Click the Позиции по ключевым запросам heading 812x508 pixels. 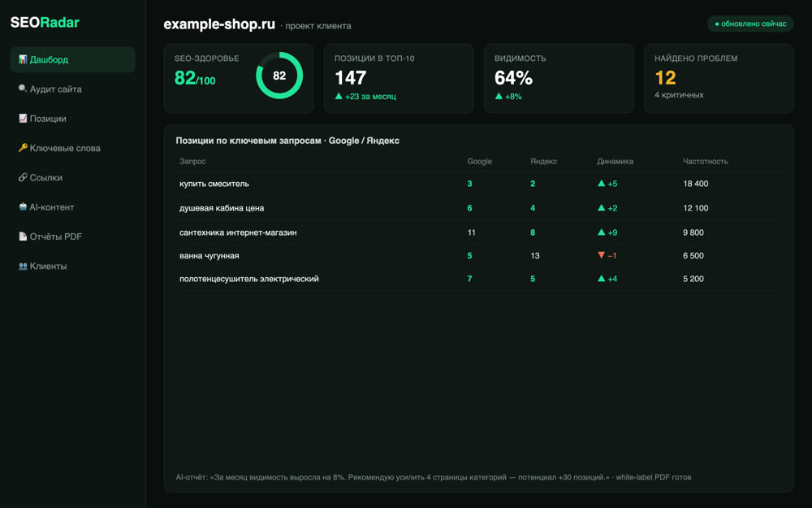tap(287, 141)
